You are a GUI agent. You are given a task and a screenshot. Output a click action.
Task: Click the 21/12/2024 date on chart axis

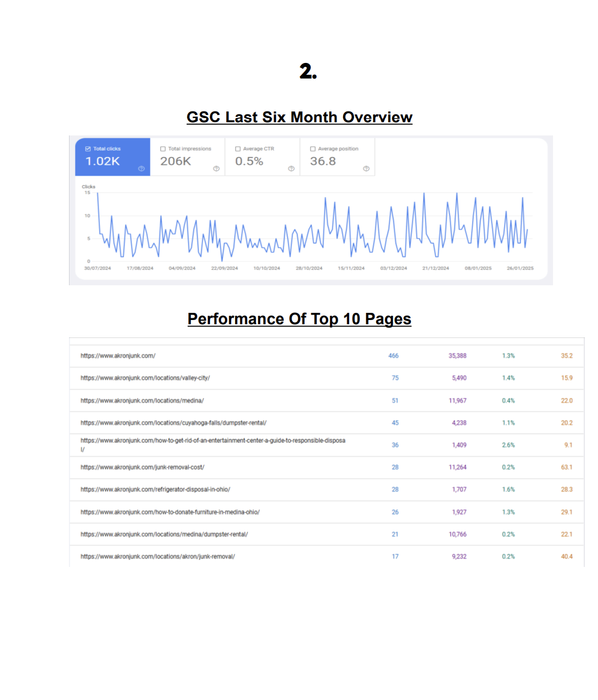click(x=435, y=268)
